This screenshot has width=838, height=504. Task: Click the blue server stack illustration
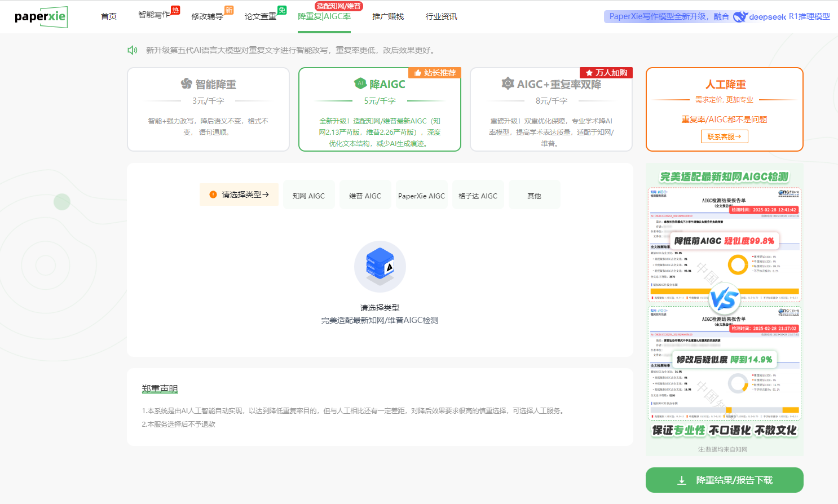[x=380, y=267]
